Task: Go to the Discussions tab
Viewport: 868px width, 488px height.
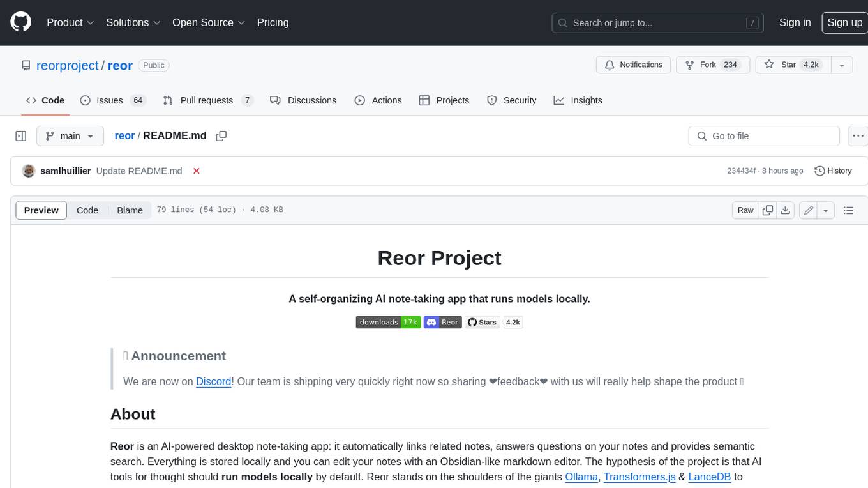Action: (x=303, y=100)
